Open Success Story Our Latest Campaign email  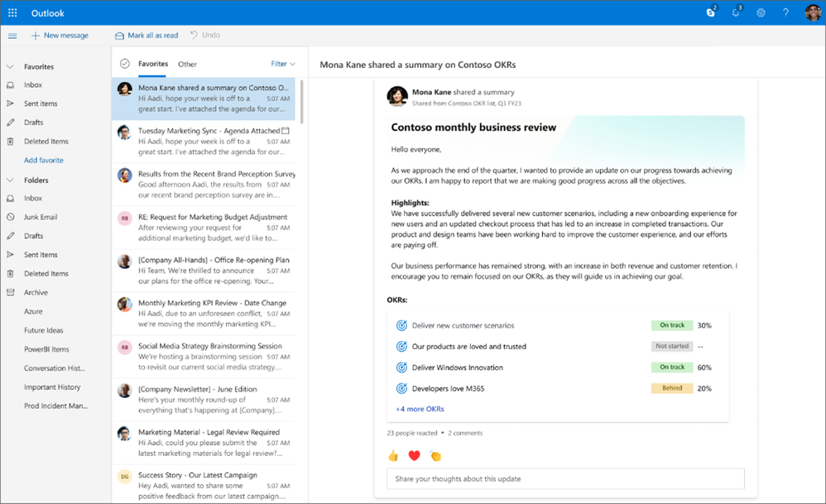pos(204,484)
